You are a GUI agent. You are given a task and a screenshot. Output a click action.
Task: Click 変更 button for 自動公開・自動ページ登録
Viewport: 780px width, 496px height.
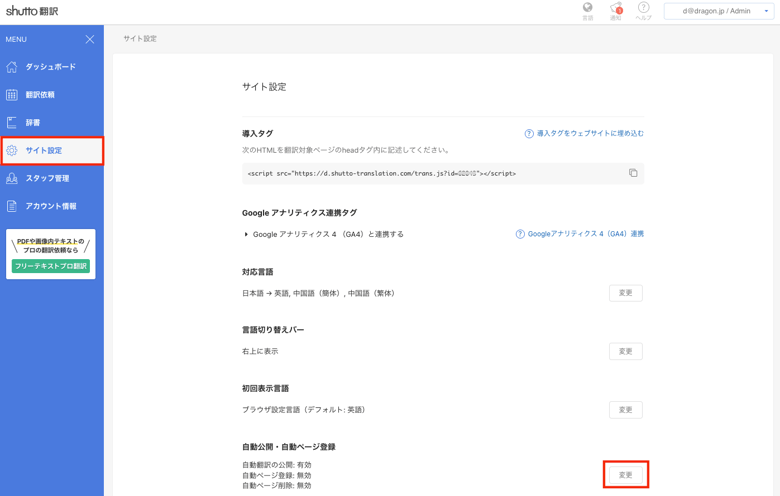point(626,475)
